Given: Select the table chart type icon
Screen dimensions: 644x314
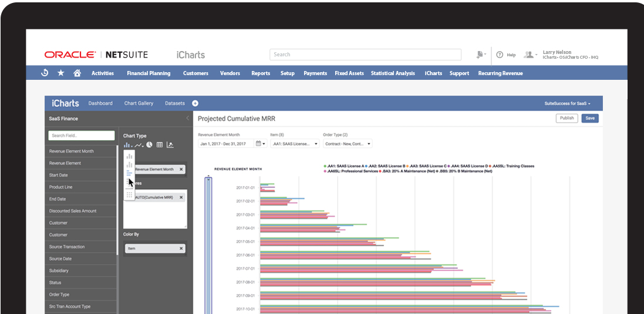Looking at the screenshot, I should 160,144.
